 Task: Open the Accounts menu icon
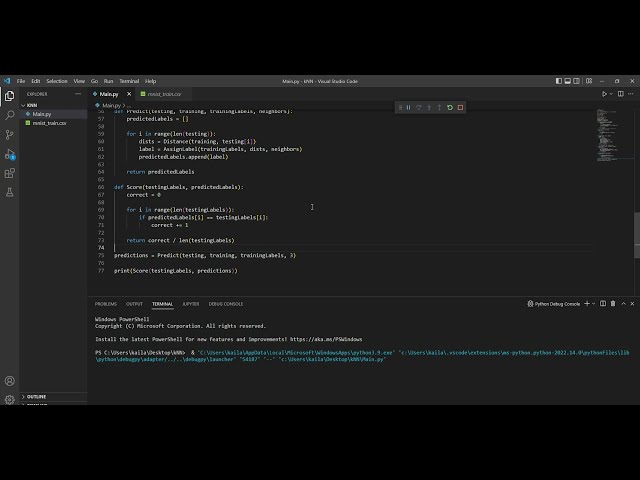click(x=9, y=381)
